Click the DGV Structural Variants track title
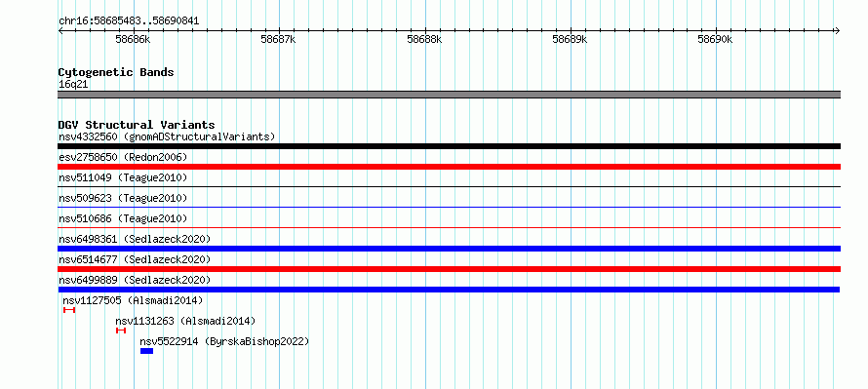The image size is (868, 389). 137,125
